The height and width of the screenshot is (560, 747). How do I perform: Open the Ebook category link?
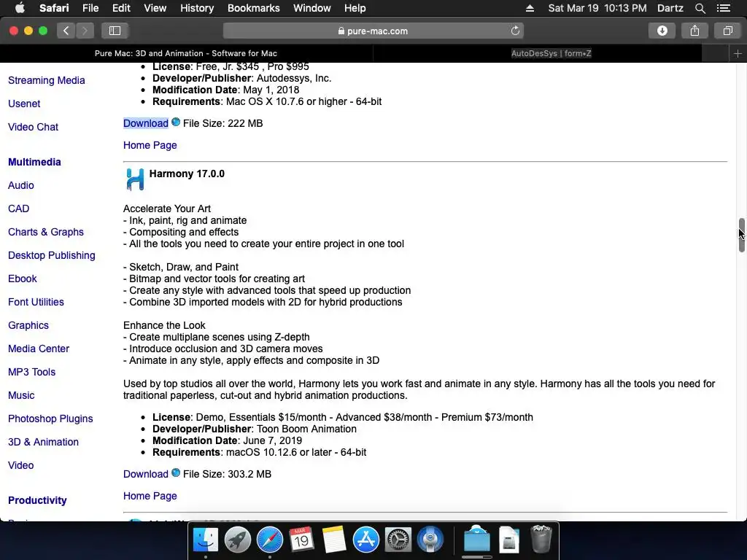click(x=23, y=279)
